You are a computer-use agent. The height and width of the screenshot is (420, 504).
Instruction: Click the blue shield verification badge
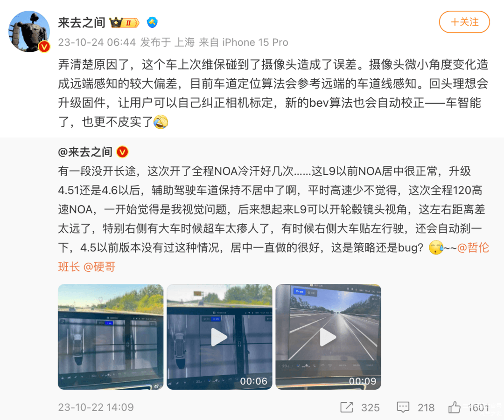(x=152, y=22)
